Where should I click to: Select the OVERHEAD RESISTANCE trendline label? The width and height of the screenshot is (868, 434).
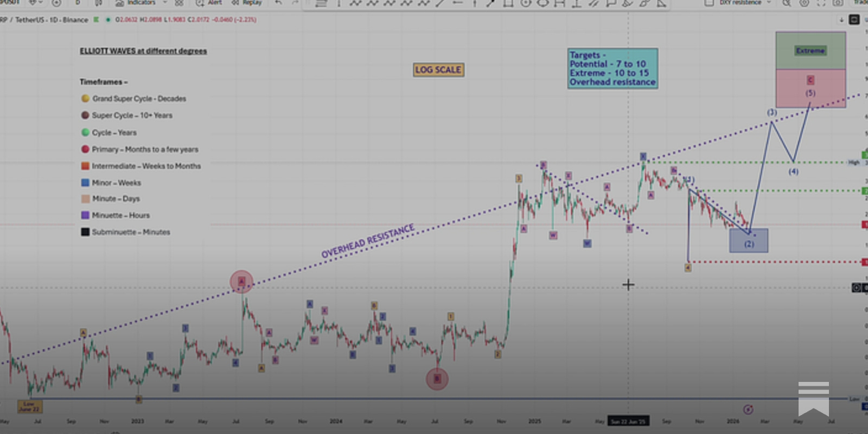(368, 241)
